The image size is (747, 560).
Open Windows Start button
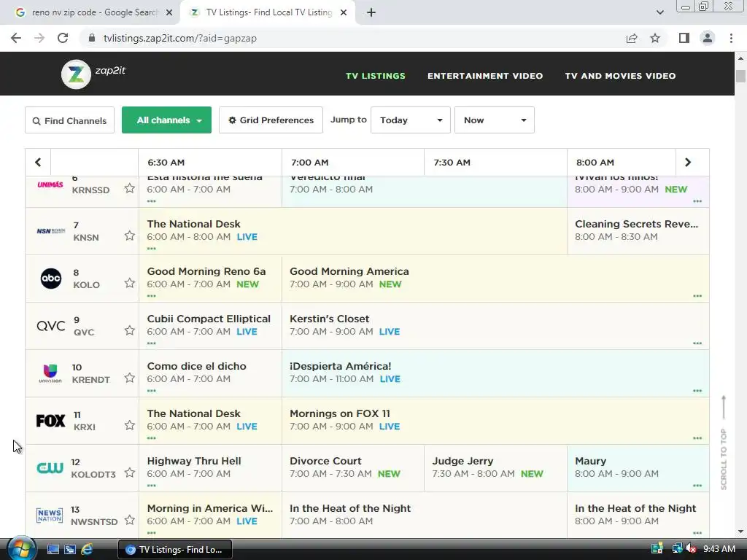(x=21, y=548)
